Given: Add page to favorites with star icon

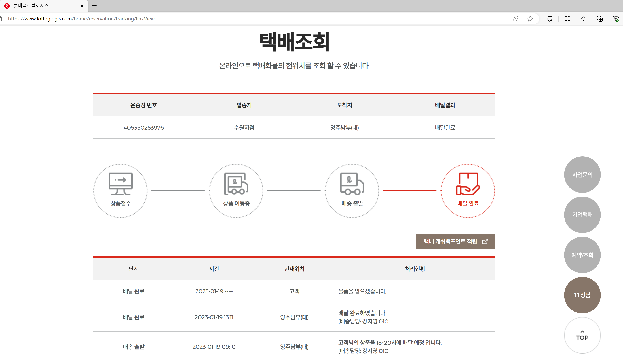Looking at the screenshot, I should pyautogui.click(x=530, y=19).
